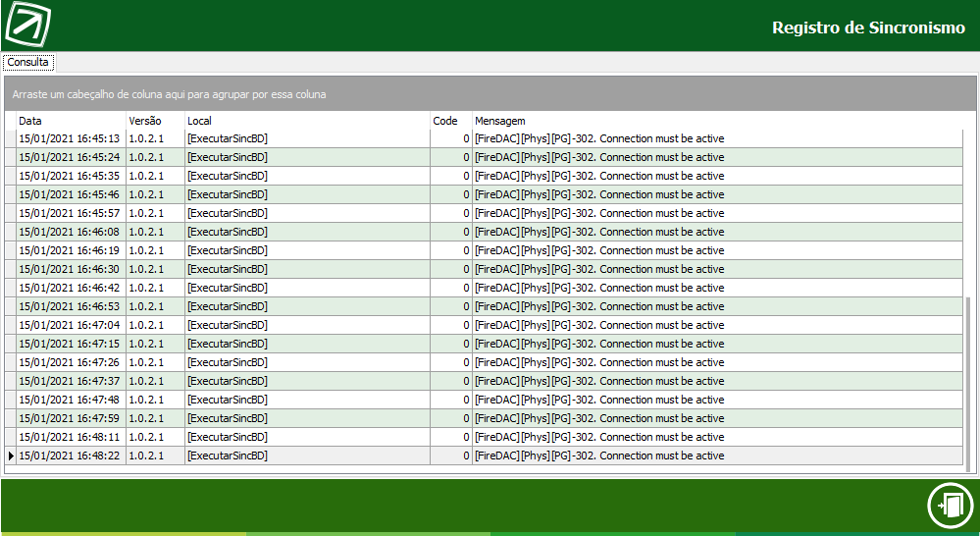Select the row dated 15/01/2021 16:47:15
Screen dimensions: 980x536
(x=484, y=344)
